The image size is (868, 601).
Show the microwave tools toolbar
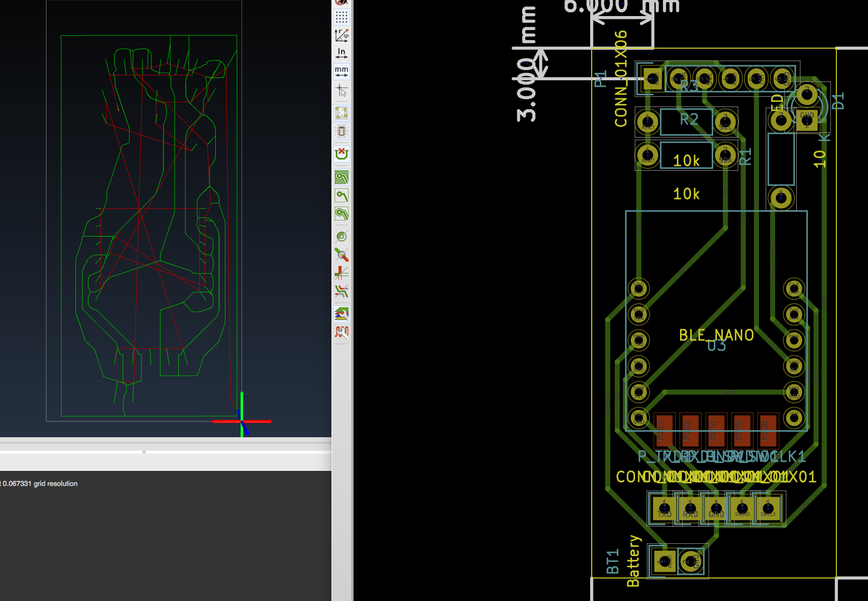[342, 332]
